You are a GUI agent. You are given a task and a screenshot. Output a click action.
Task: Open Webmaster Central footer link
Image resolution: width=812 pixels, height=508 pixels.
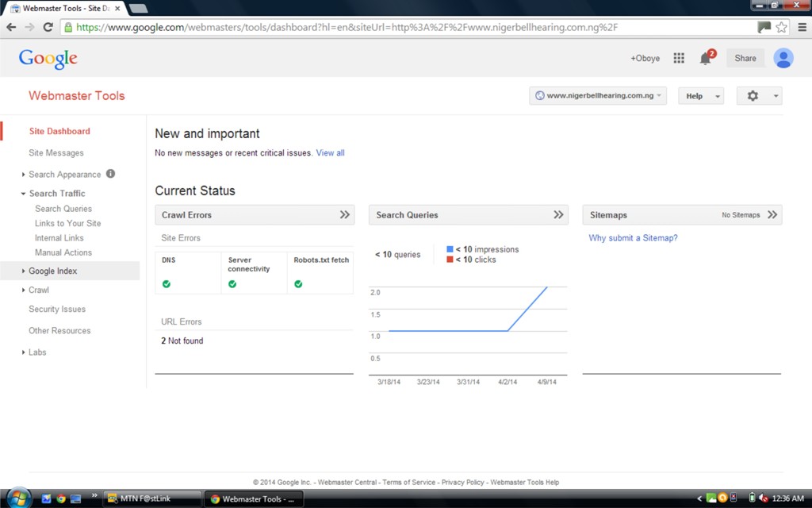point(347,482)
